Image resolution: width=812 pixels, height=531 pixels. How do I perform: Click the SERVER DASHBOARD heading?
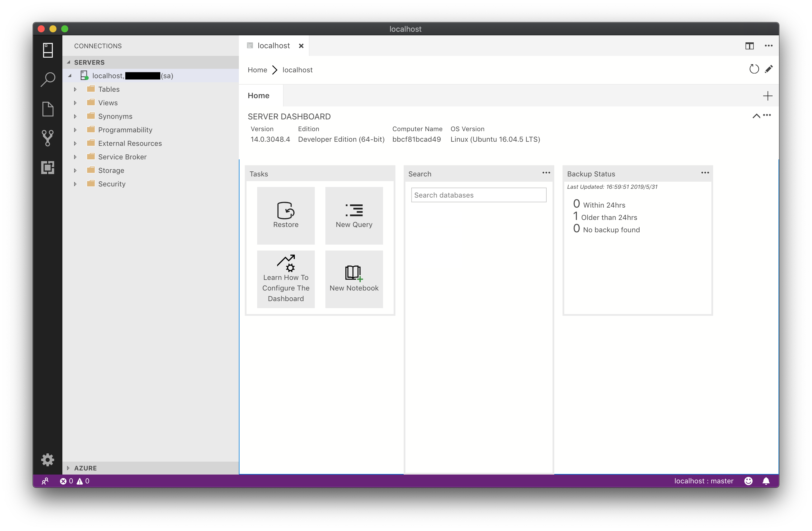point(289,117)
